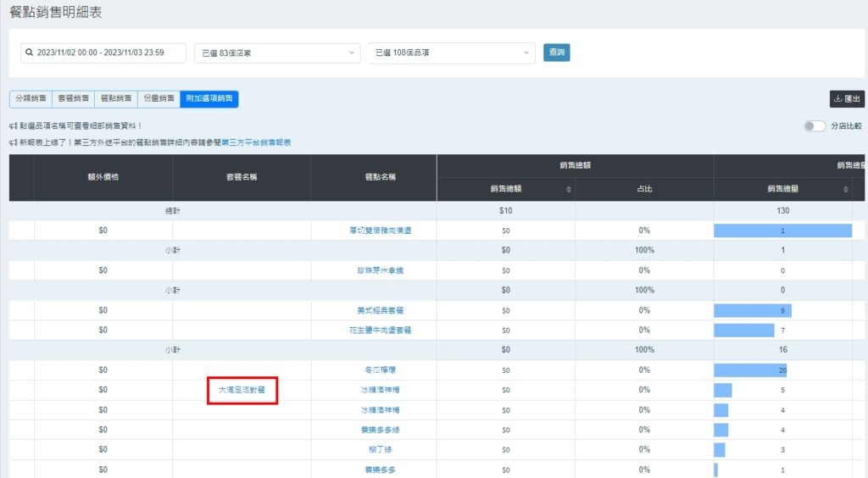Open the 已選 83個店家 dropdown

pos(276,53)
